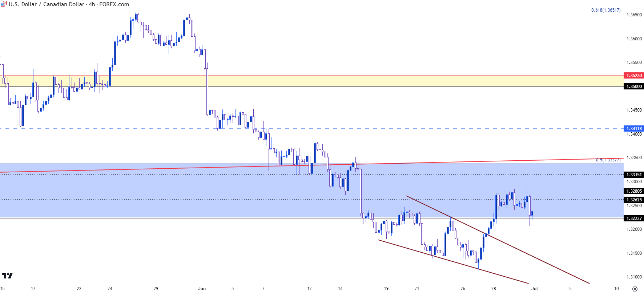Click the 29 date label on time axis
The height and width of the screenshot is (293, 644).
pyautogui.click(x=156, y=289)
